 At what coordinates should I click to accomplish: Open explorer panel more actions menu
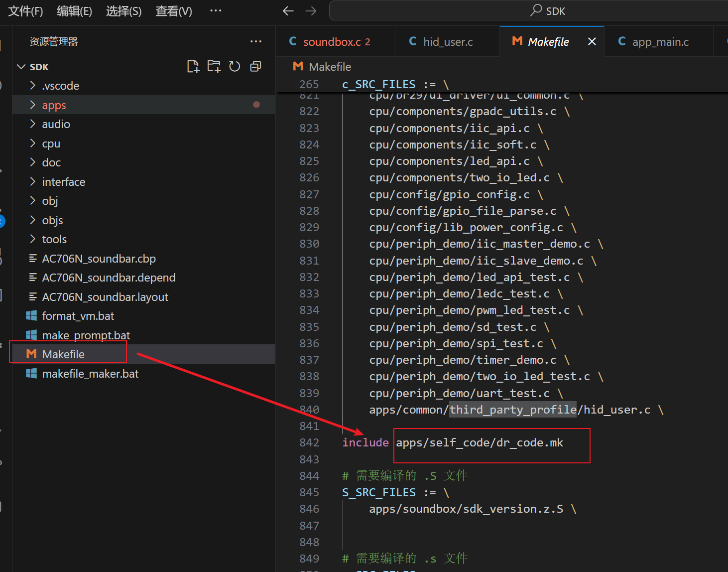(x=256, y=42)
